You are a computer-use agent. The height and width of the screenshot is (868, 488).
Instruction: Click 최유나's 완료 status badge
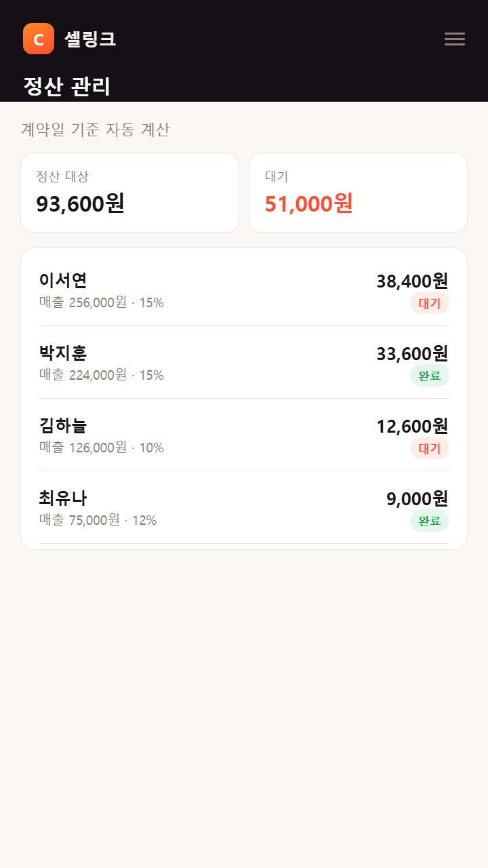(x=430, y=521)
